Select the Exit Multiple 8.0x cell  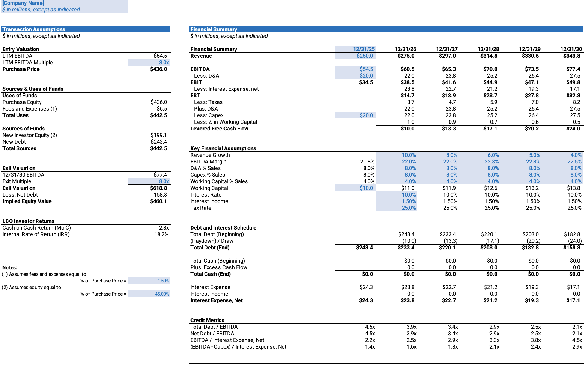click(x=149, y=181)
